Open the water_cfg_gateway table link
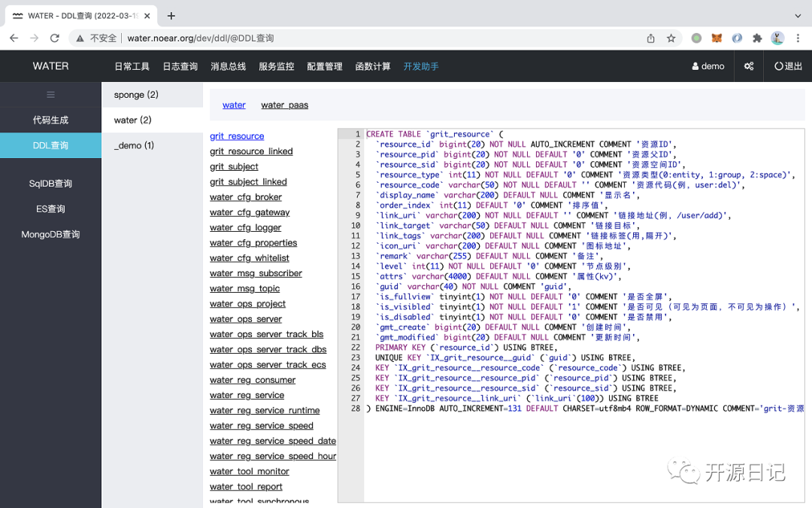Screen dimensions: 812x508 pos(250,212)
